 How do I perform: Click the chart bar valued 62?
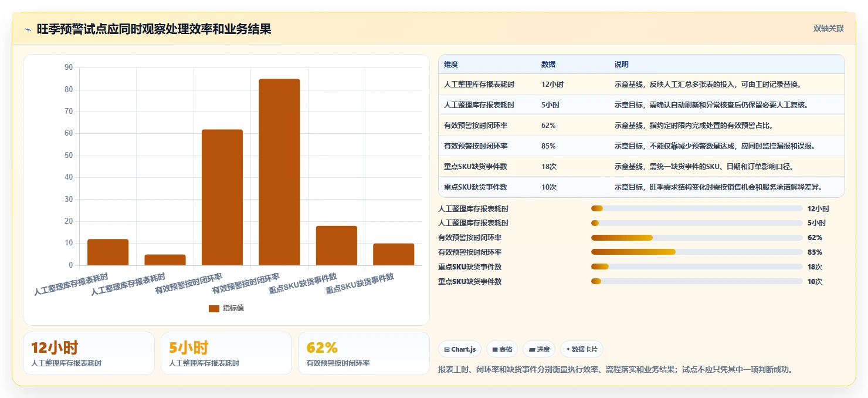[x=222, y=197]
